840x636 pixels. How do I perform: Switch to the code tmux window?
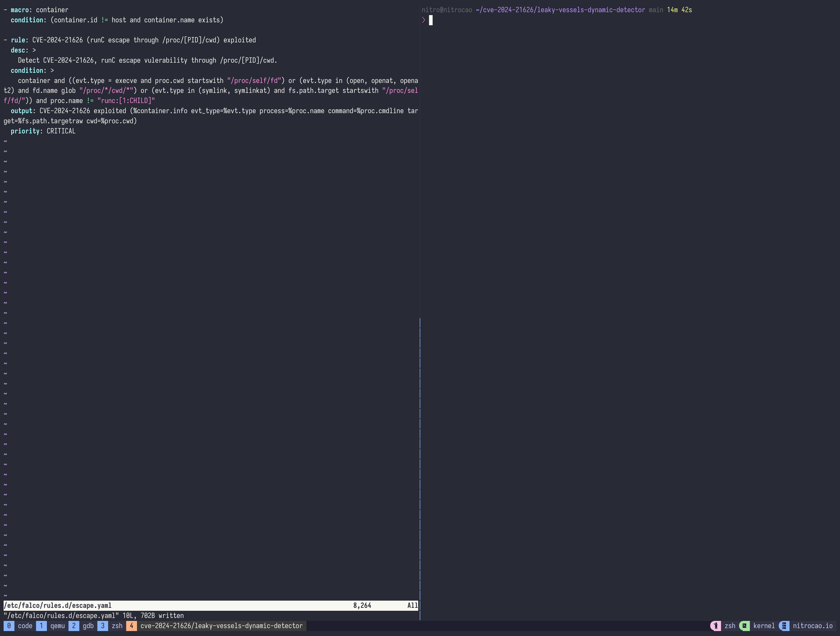[x=25, y=626]
